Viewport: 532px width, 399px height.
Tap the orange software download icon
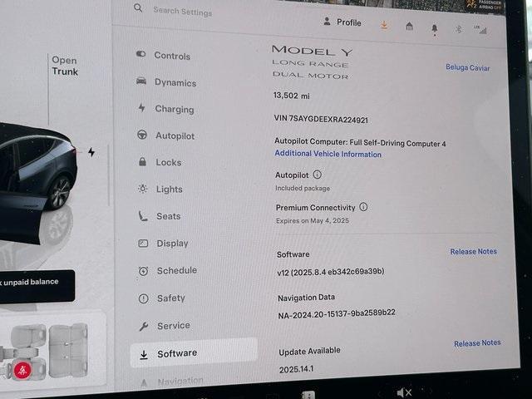(x=384, y=25)
